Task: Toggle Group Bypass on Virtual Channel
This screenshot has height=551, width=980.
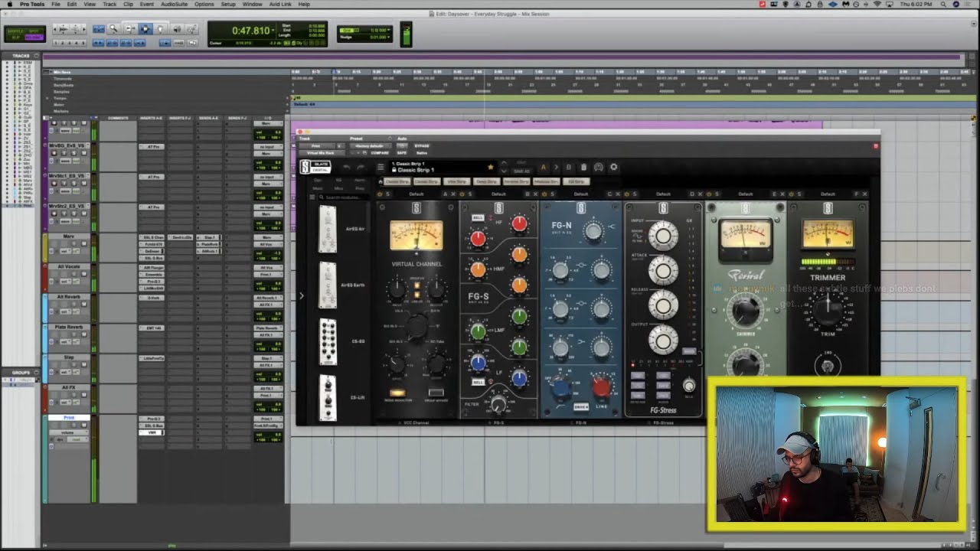Action: (x=436, y=393)
